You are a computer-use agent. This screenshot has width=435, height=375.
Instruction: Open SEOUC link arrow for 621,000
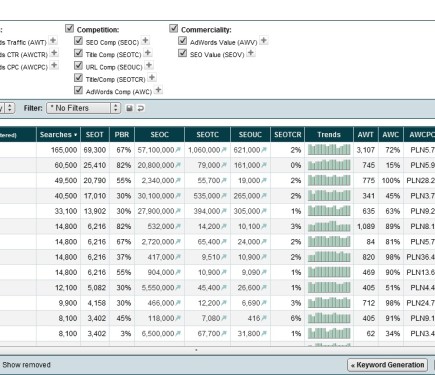(264, 150)
